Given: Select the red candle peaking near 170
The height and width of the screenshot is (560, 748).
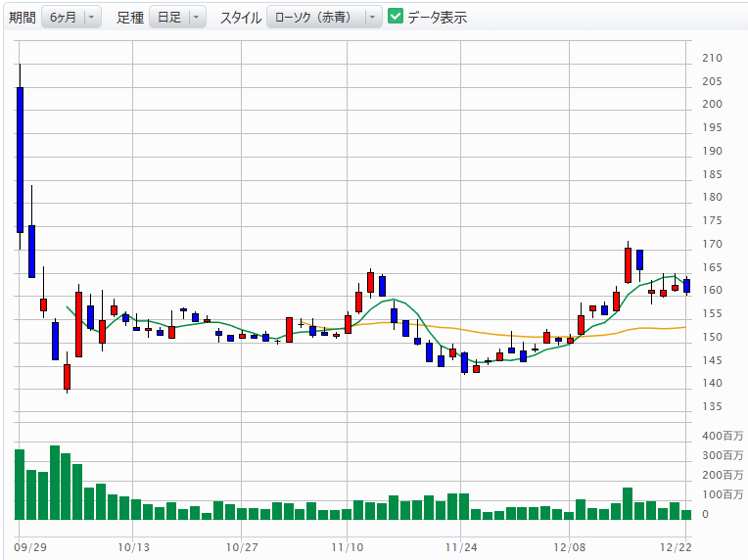Looking at the screenshot, I should [628, 264].
